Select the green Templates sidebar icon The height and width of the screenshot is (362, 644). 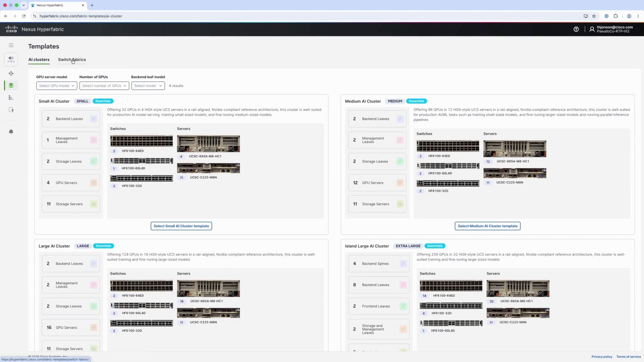[x=11, y=85]
